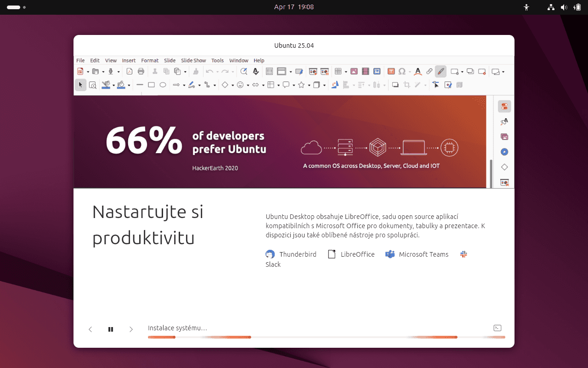Click the Print icon in the toolbar
Image resolution: width=588 pixels, height=368 pixels.
[x=141, y=71]
